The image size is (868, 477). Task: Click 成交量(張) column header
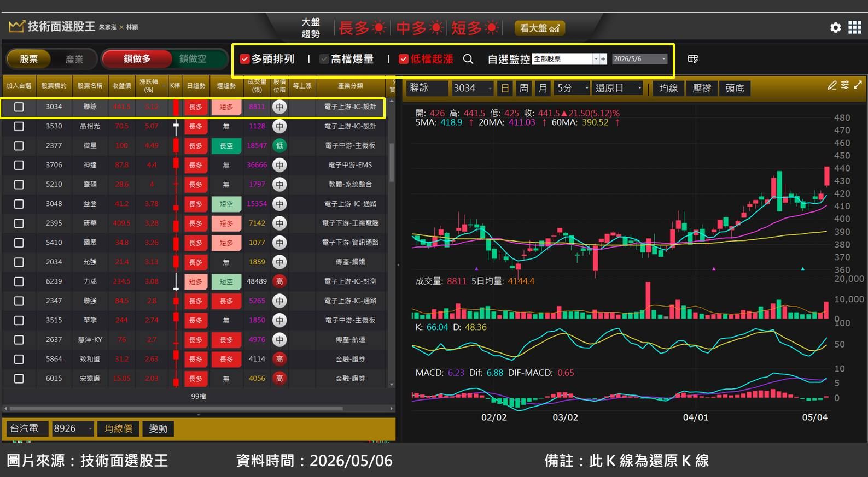click(x=257, y=86)
